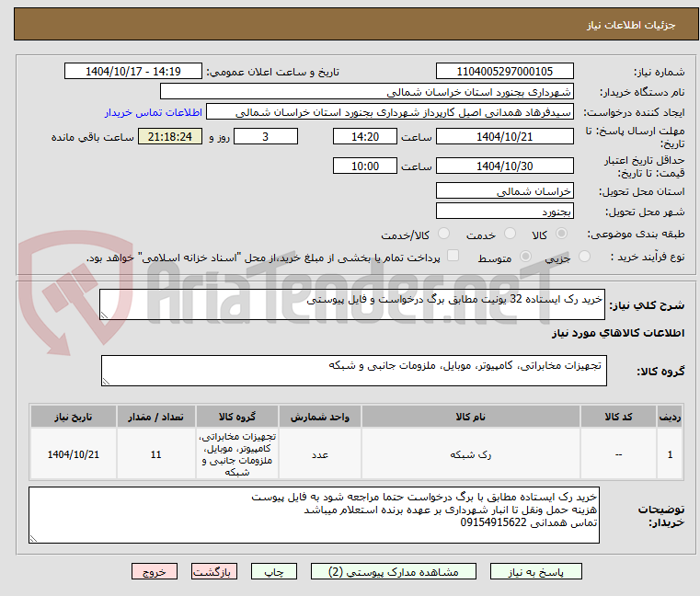Click the واحد شمارش column header

[x=319, y=417]
